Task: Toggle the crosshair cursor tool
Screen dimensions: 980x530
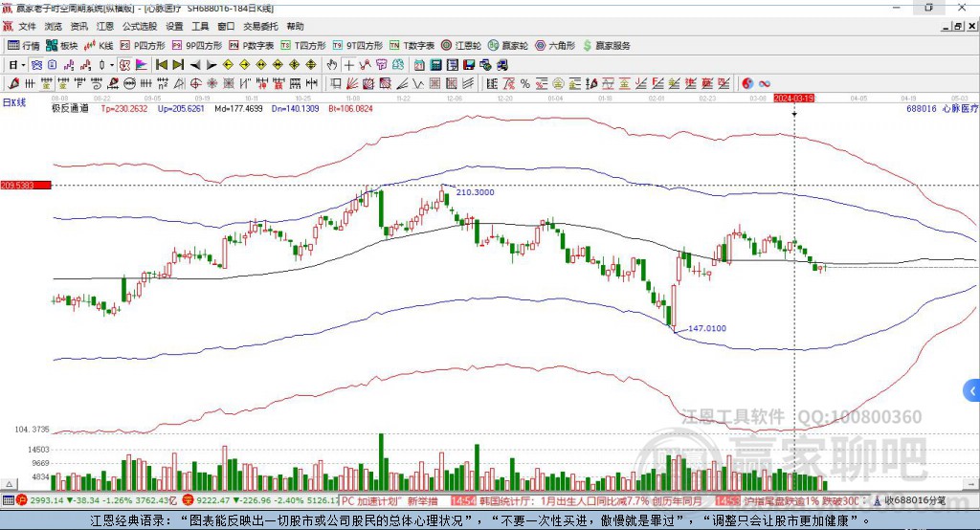Action: pos(348,65)
